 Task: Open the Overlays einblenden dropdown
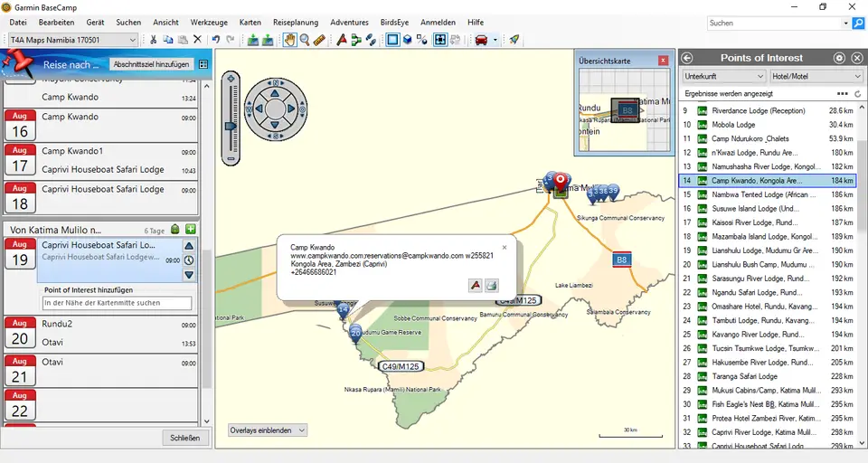click(268, 430)
